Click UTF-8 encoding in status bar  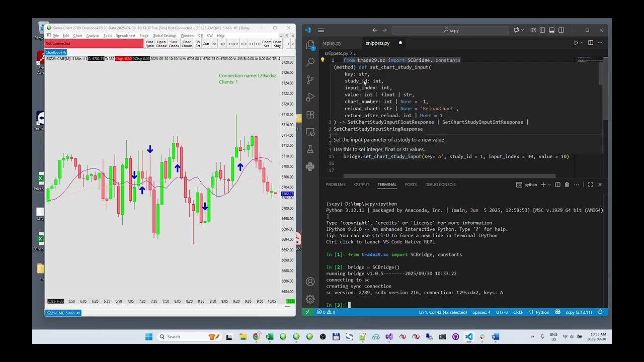tap(502, 312)
